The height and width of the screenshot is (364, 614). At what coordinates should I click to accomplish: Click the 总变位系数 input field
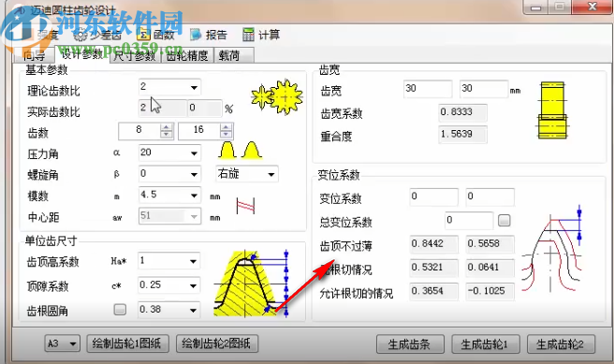pyautogui.click(x=469, y=221)
